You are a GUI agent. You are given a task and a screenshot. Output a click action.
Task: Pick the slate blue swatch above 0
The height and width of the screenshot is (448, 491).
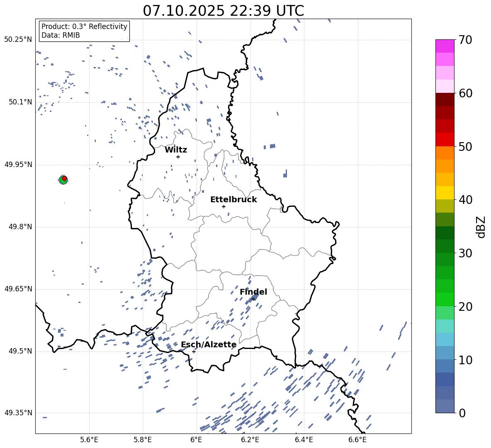[445, 406]
